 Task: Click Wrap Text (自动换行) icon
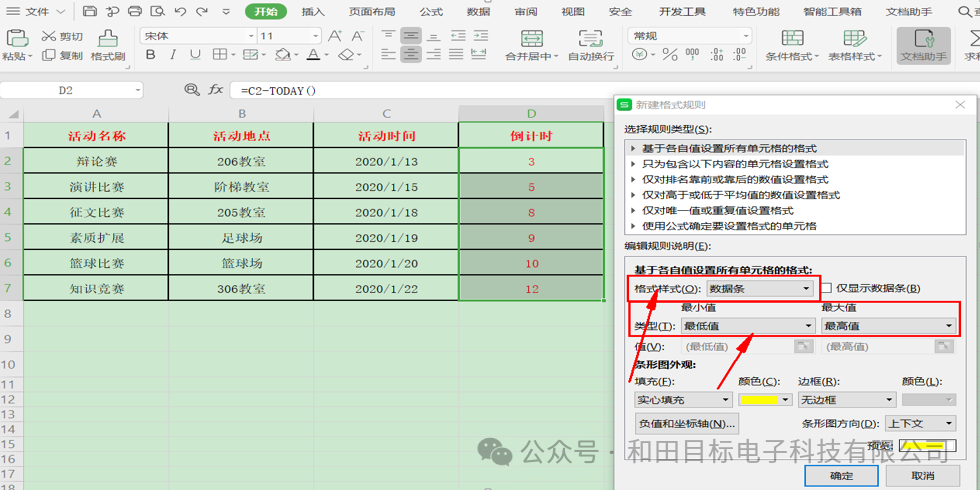coord(590,39)
